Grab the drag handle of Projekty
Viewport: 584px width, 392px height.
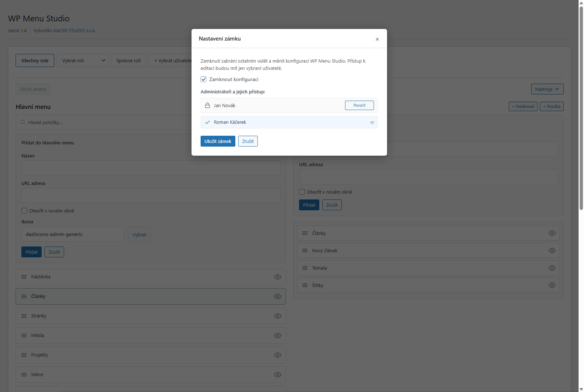click(24, 355)
